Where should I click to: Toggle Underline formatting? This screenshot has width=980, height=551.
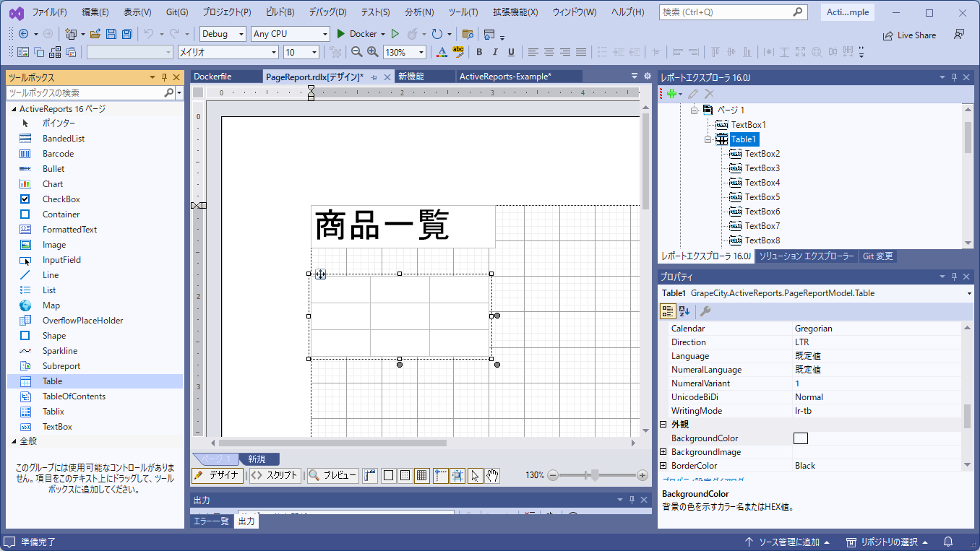[x=511, y=52]
